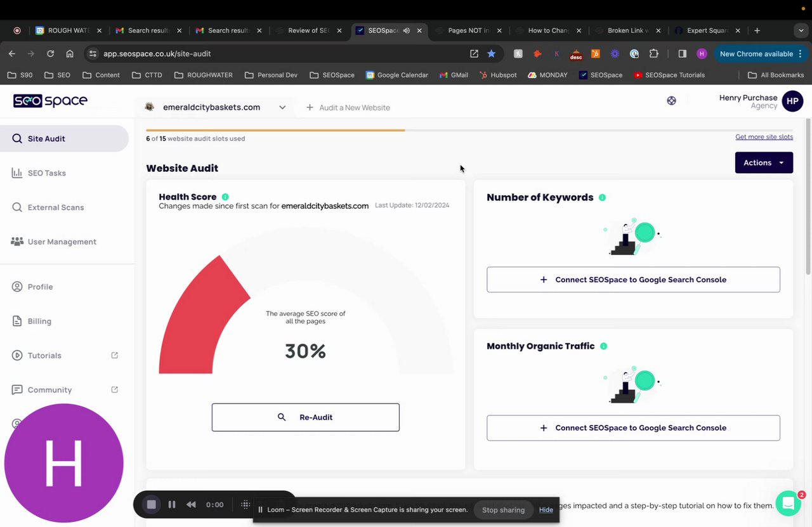Viewport: 812px width, 527px height.
Task: Switch to the Expert Square tab
Action: click(x=707, y=30)
